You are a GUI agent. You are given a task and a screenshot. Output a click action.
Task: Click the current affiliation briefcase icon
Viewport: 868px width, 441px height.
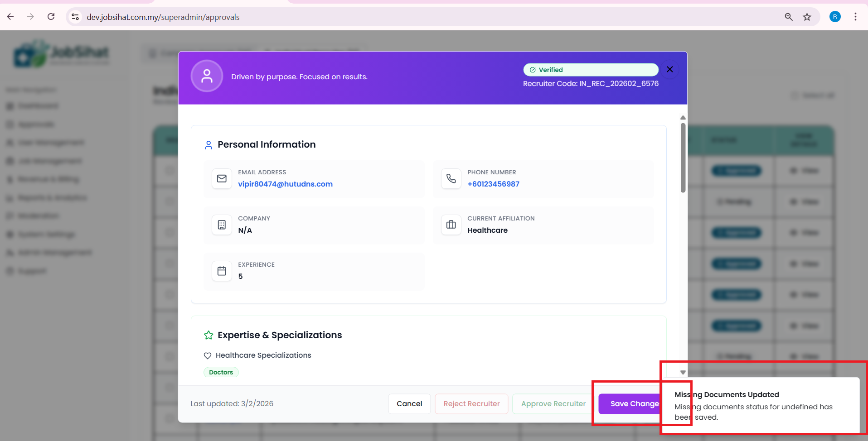coord(451,225)
